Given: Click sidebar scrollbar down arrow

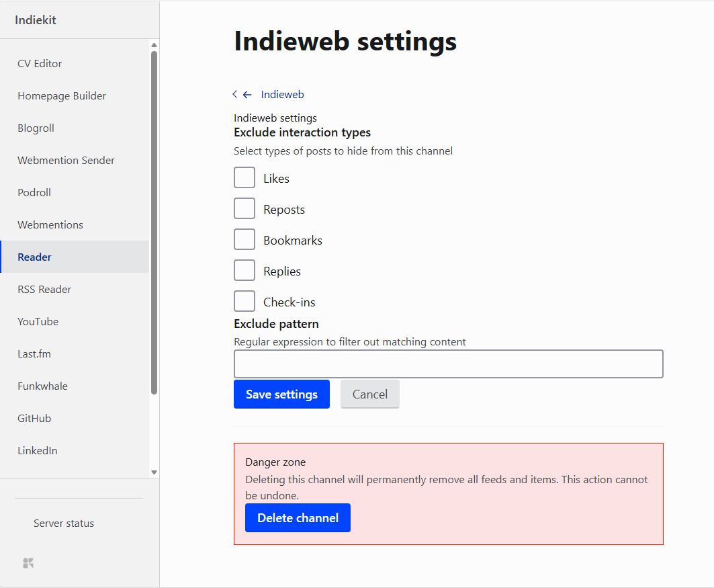Looking at the screenshot, I should point(154,472).
